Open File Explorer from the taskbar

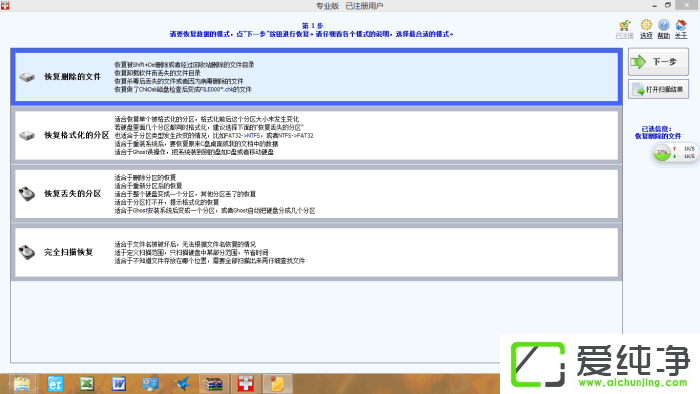click(22, 384)
